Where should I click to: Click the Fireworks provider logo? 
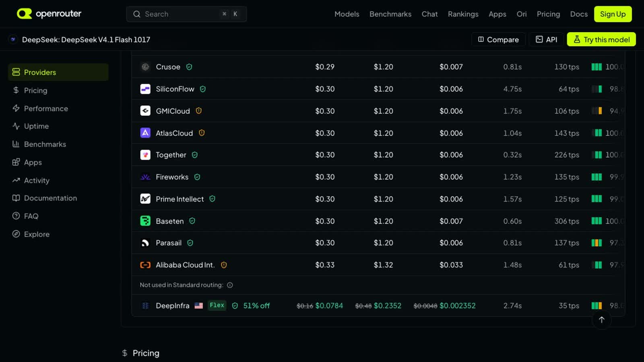pos(145,177)
